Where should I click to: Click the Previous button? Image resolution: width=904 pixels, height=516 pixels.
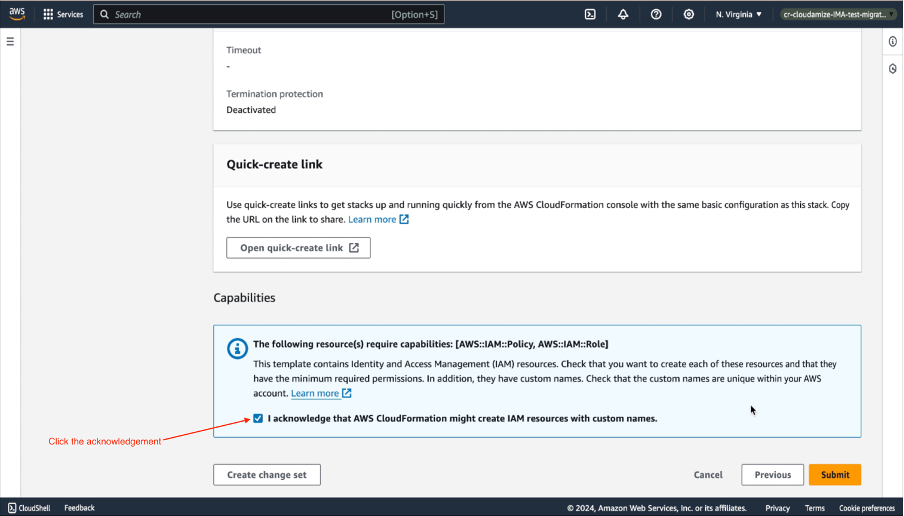pyautogui.click(x=772, y=475)
